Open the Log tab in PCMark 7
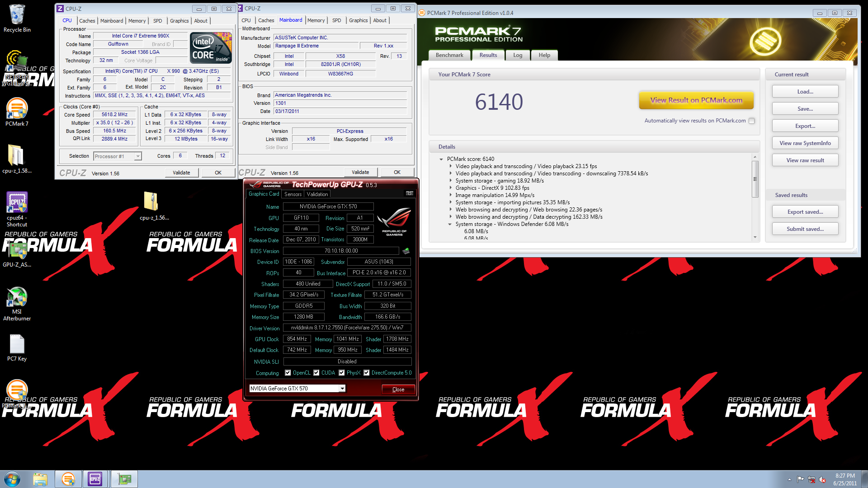 518,55
